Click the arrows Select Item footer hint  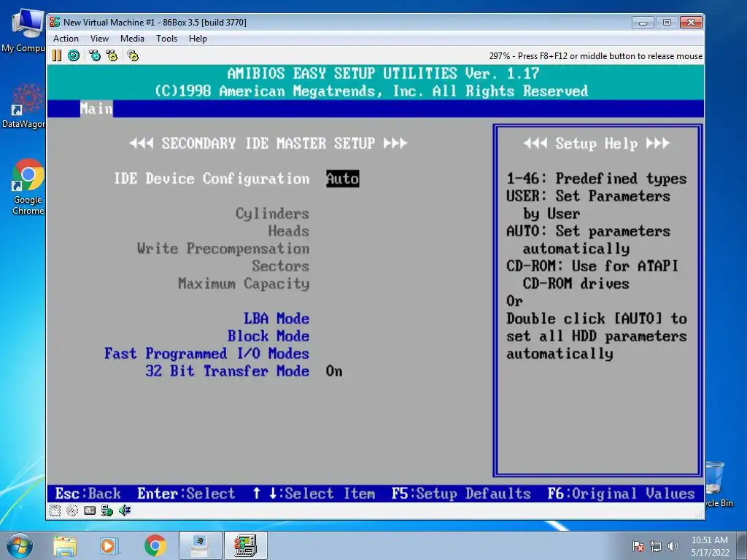314,494
